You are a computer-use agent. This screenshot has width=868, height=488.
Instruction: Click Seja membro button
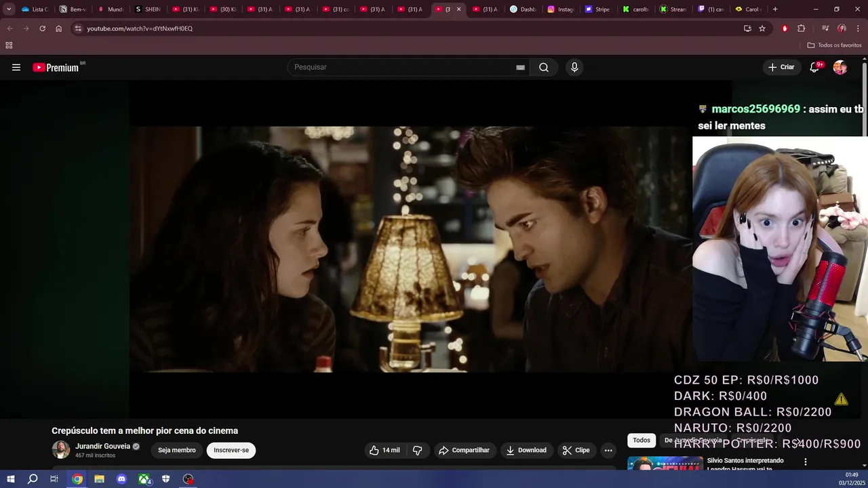point(177,450)
